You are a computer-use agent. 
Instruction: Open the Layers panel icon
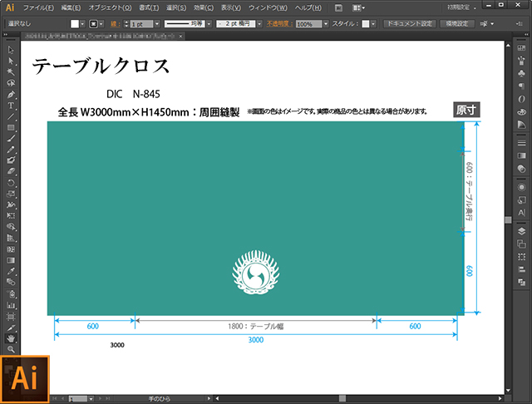[521, 231]
